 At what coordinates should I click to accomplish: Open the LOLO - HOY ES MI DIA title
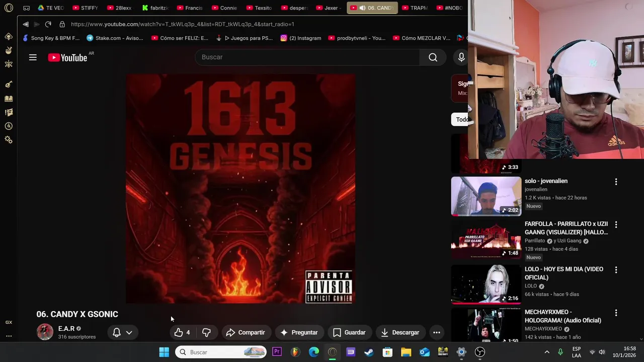[563, 273]
